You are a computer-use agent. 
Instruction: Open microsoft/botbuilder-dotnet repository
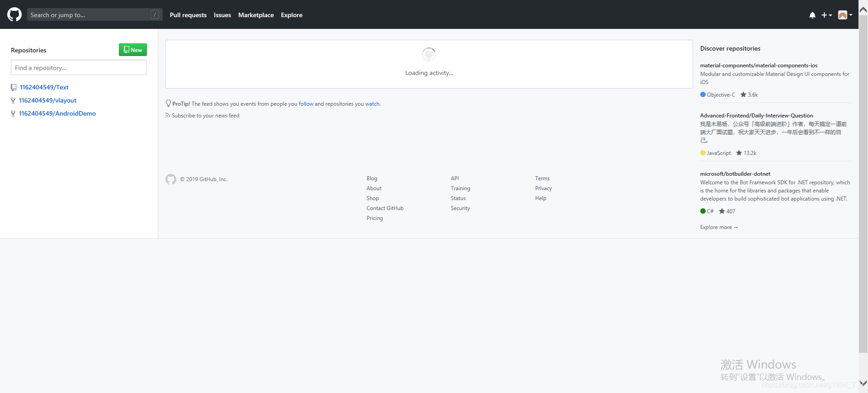735,174
